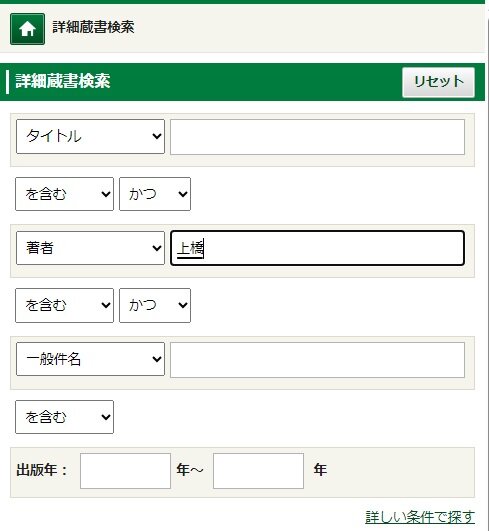Open the 著者 search field dropdown

click(x=90, y=248)
